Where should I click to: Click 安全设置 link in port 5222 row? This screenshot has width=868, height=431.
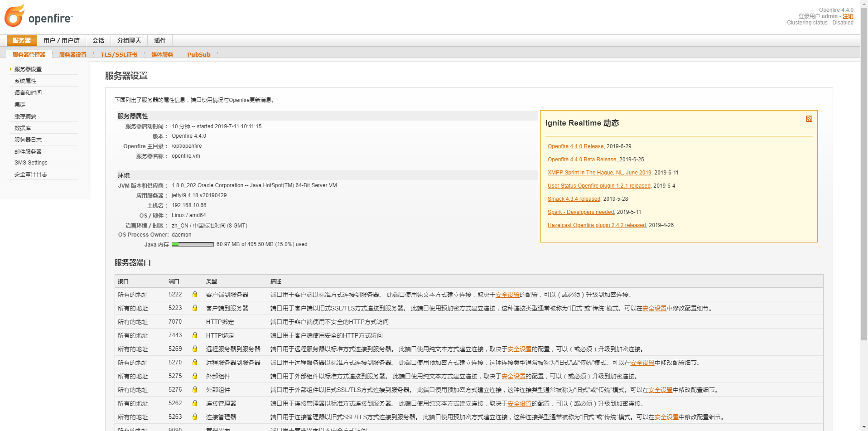[x=507, y=295]
